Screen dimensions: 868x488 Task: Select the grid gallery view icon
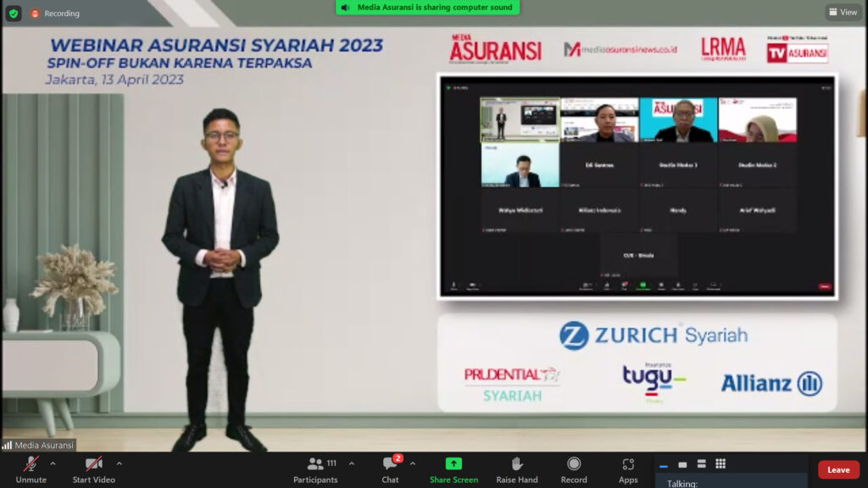coord(721,464)
